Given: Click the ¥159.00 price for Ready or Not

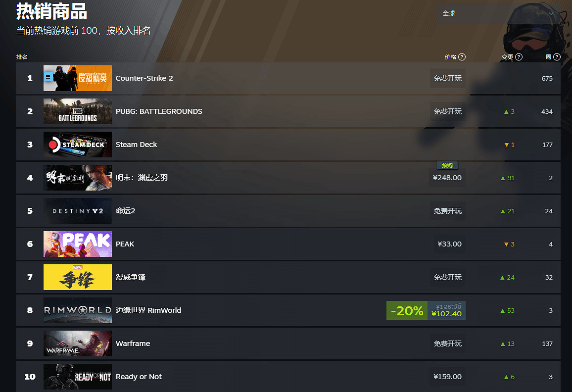Looking at the screenshot, I should click(448, 377).
